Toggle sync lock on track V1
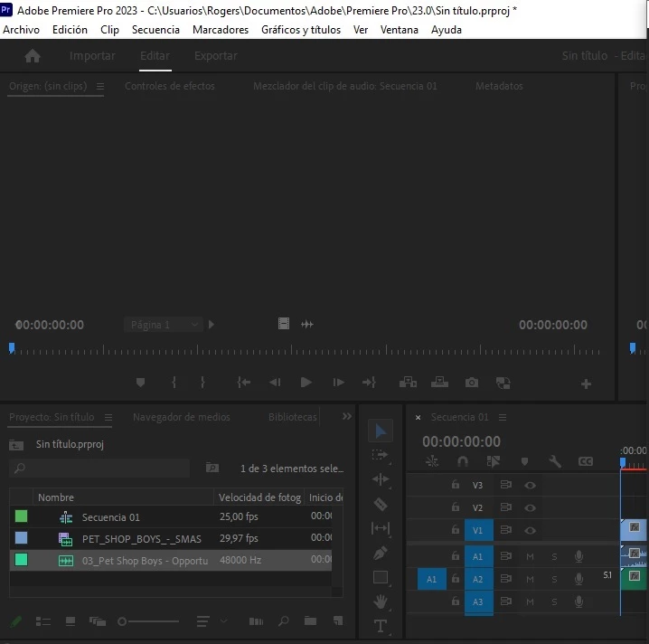This screenshot has height=644, width=649. coord(506,530)
